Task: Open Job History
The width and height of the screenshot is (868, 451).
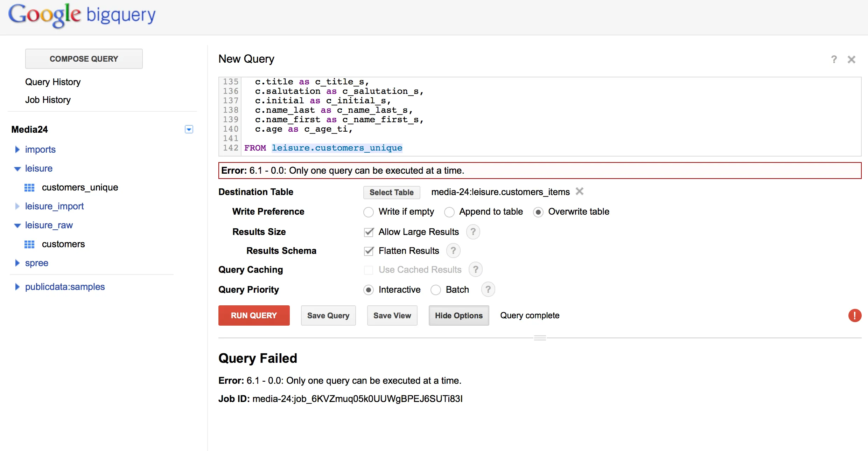Action: click(48, 100)
